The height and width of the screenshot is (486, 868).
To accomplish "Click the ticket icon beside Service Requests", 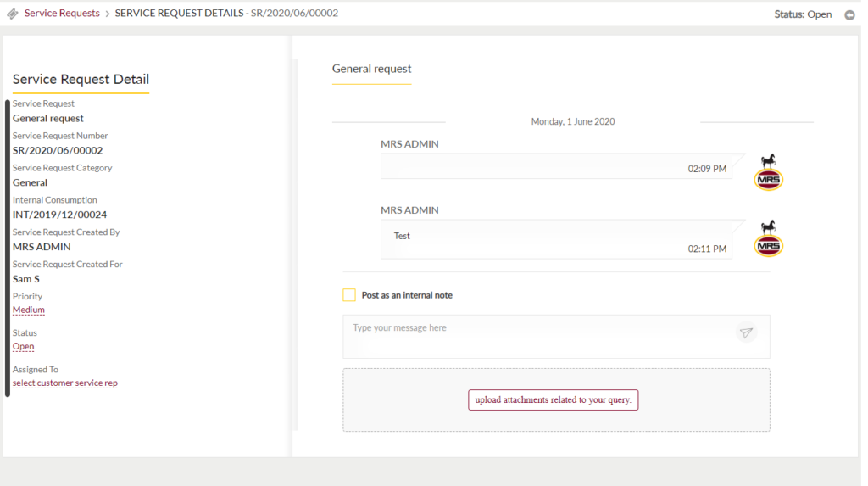I will (12, 14).
